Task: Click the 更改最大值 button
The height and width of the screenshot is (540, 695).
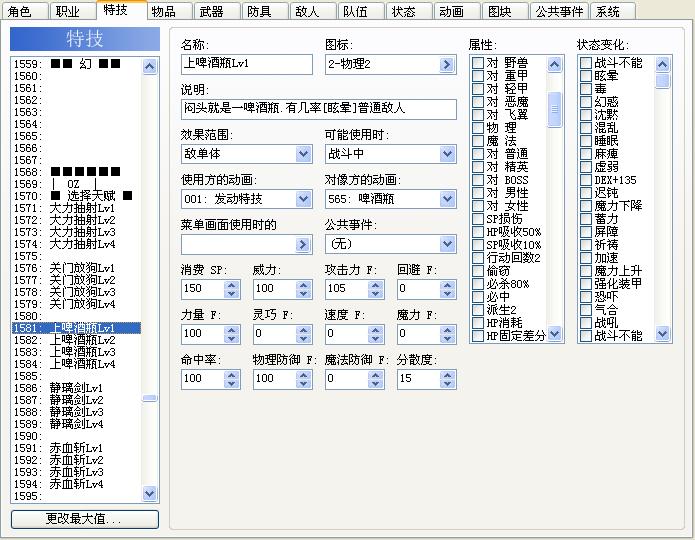Action: point(85,519)
